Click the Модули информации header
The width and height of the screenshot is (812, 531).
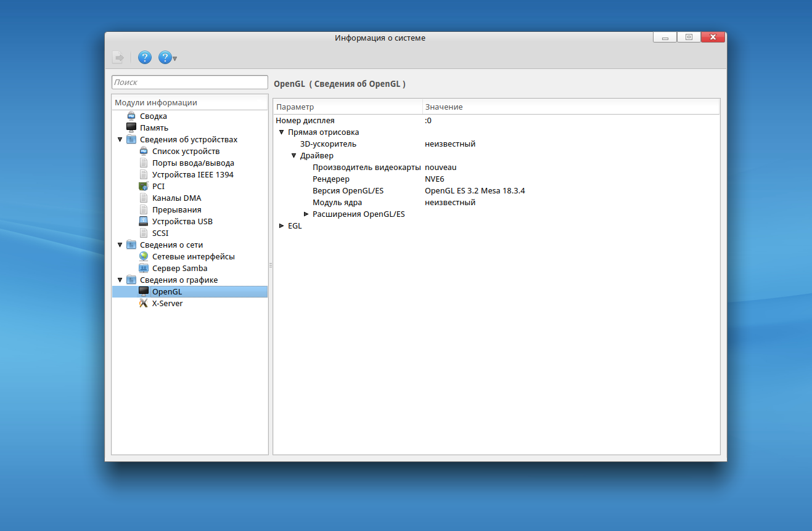pos(190,103)
